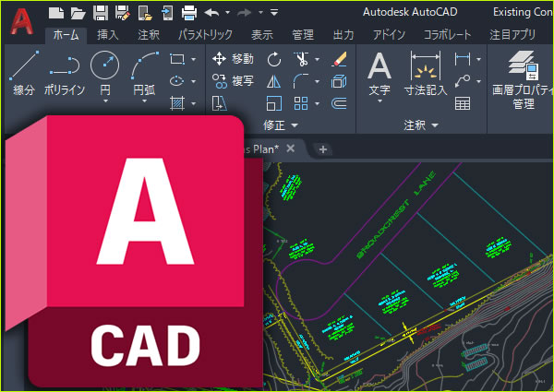Select the Mirror tool icon

coord(274,81)
